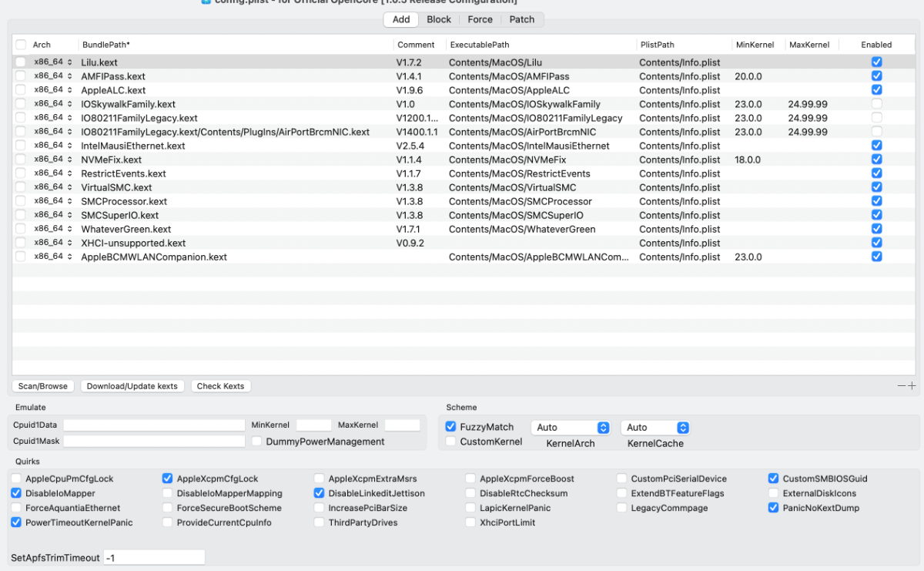Enable the AppleXcpmForceBoost quirk
The image size is (924, 571).
[470, 479]
